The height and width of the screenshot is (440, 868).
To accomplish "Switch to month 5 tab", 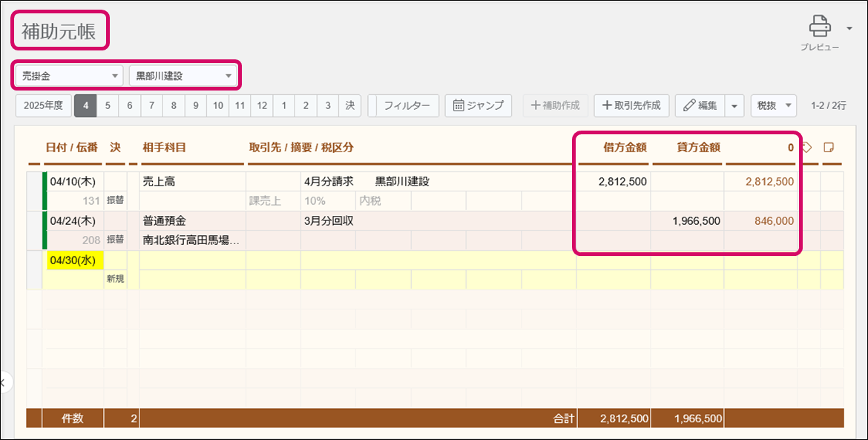I will pos(108,105).
